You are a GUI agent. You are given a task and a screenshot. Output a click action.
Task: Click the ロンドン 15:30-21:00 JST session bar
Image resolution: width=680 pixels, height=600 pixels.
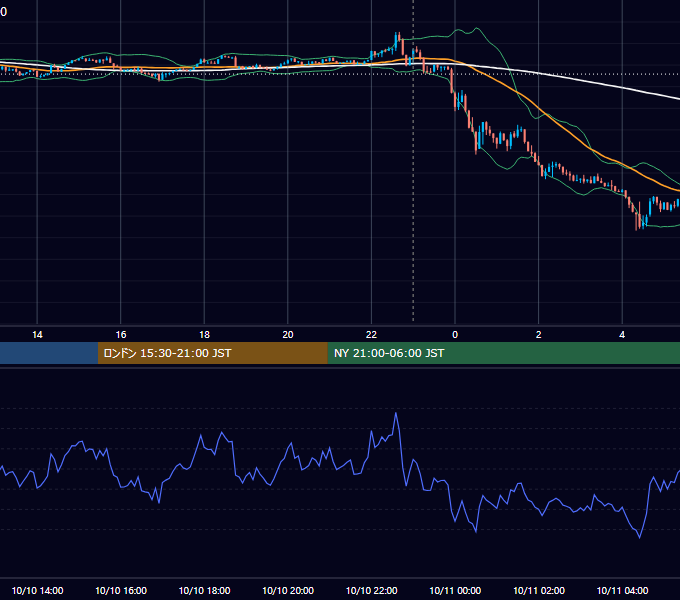pyautogui.click(x=212, y=353)
